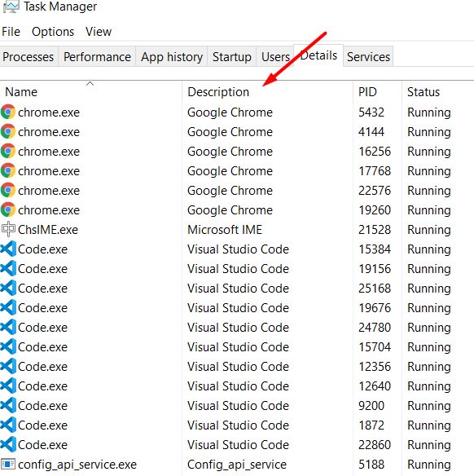This screenshot has width=474, height=476.
Task: Click the Task Manager title bar icon
Action: tap(11, 7)
